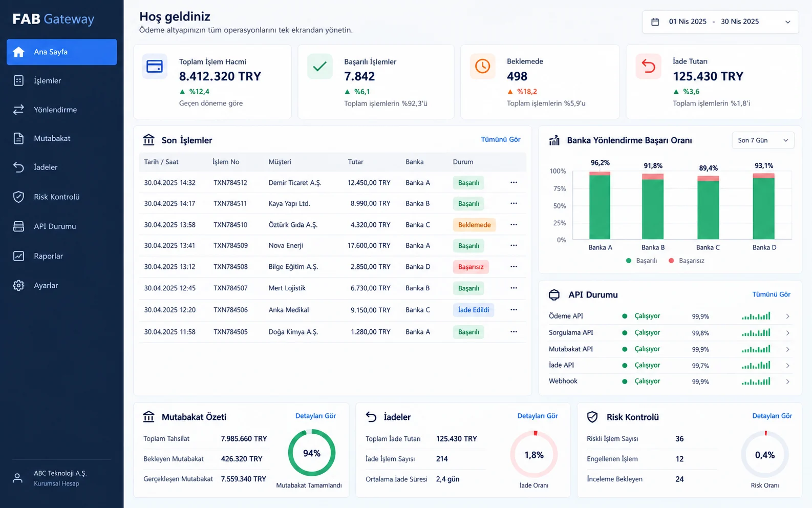Click the Ödeme API uptime sparkline

point(756,316)
